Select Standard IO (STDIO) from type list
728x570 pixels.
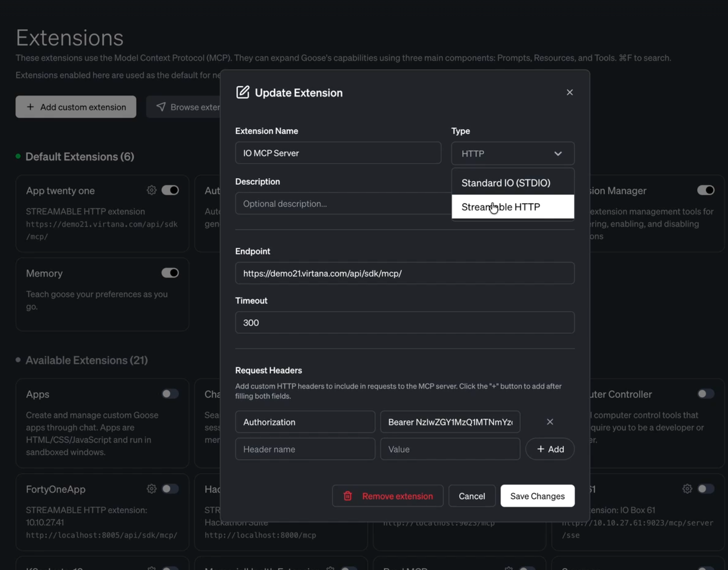[506, 183]
